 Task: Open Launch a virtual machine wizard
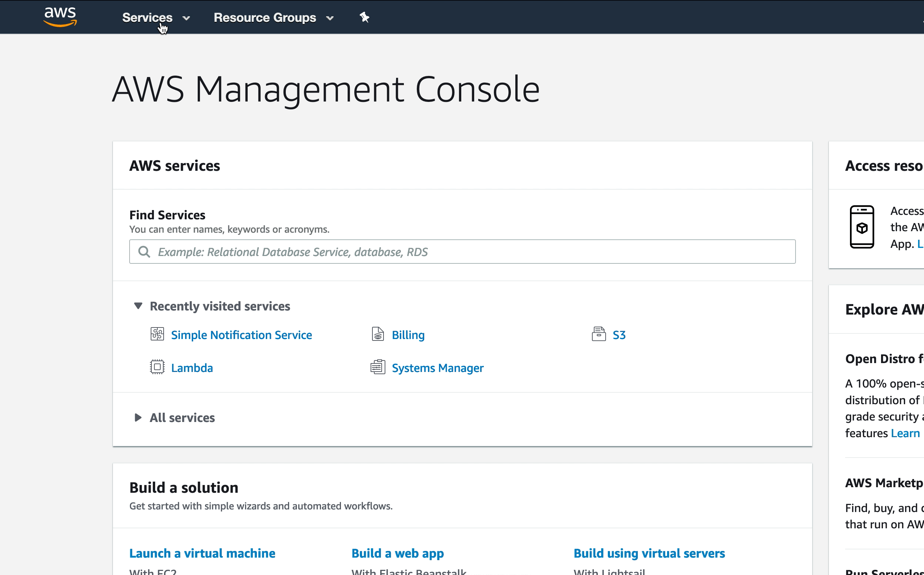(x=202, y=553)
